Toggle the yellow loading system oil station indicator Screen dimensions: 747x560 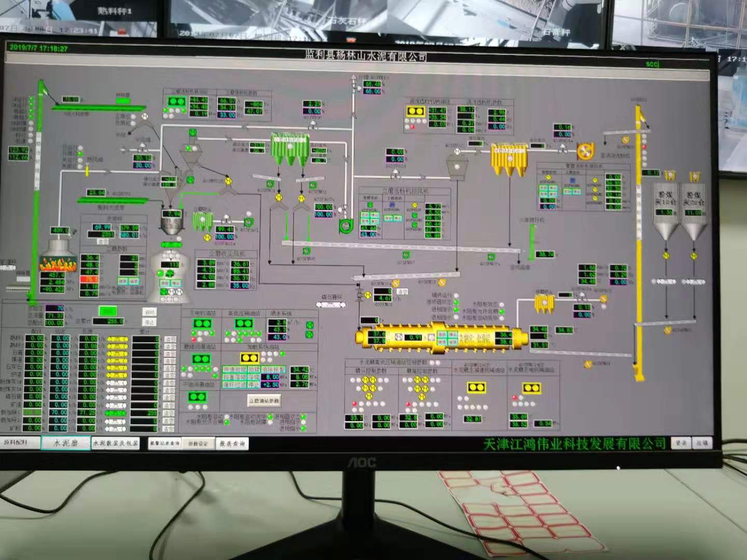tap(250, 358)
